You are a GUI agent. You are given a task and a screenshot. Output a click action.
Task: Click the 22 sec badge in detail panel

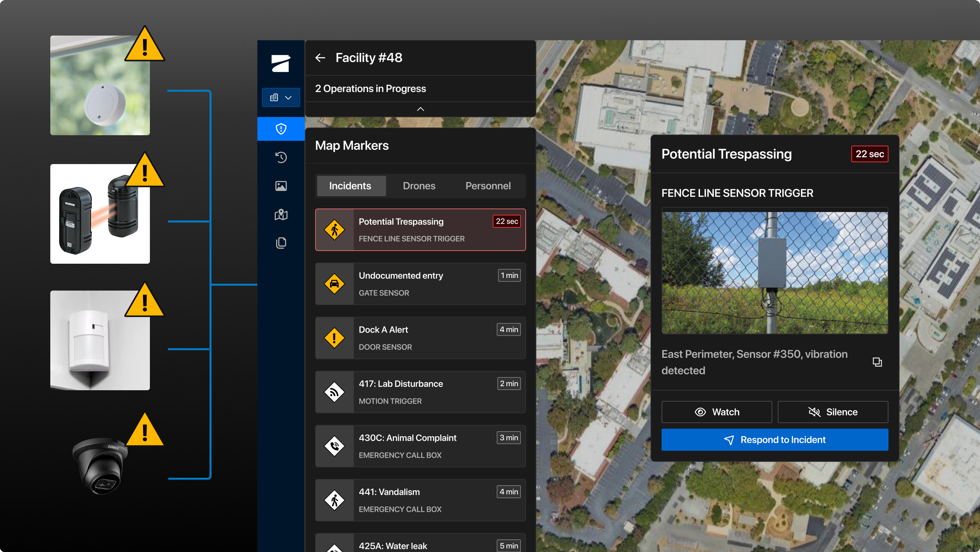pos(869,154)
